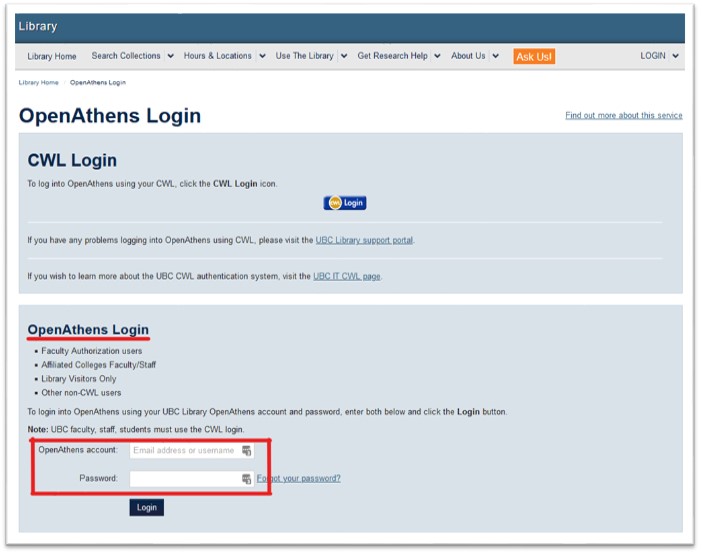The height and width of the screenshot is (554, 702).
Task: Click the CWL Login icon button
Action: [345, 203]
